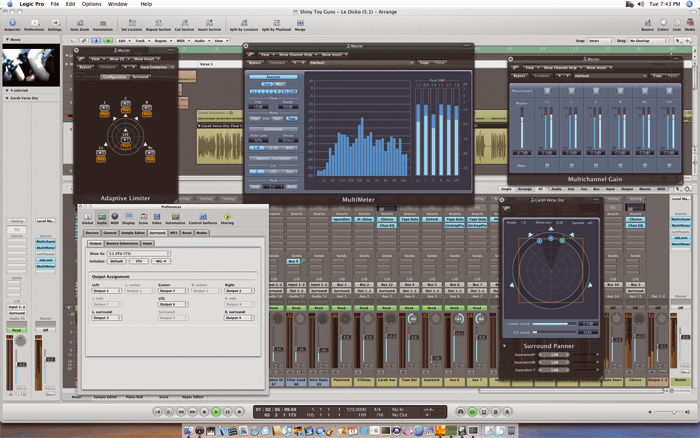Toggle Balance/Correlation in MultiMeter
The image size is (700, 438).
(273, 158)
